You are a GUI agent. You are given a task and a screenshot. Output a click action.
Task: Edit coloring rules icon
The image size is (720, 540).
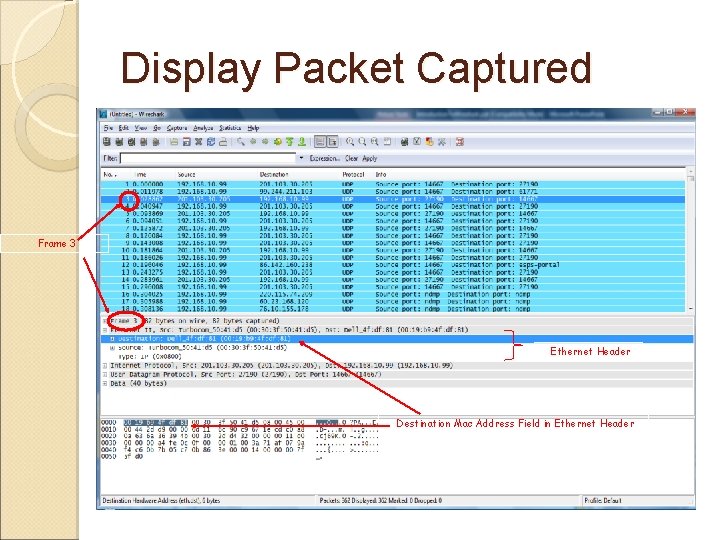point(429,142)
